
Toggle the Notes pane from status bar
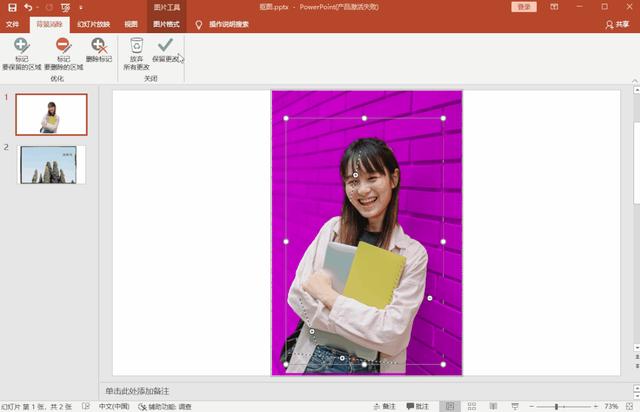coord(384,406)
